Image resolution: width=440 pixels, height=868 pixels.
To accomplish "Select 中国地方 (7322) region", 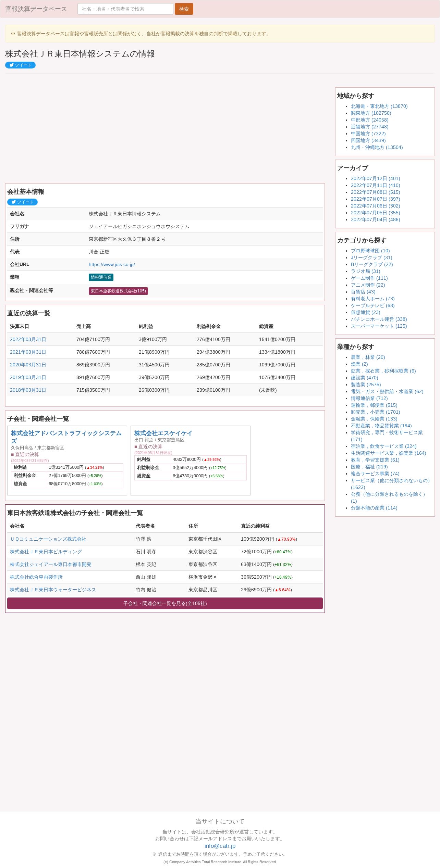I will (x=368, y=134).
